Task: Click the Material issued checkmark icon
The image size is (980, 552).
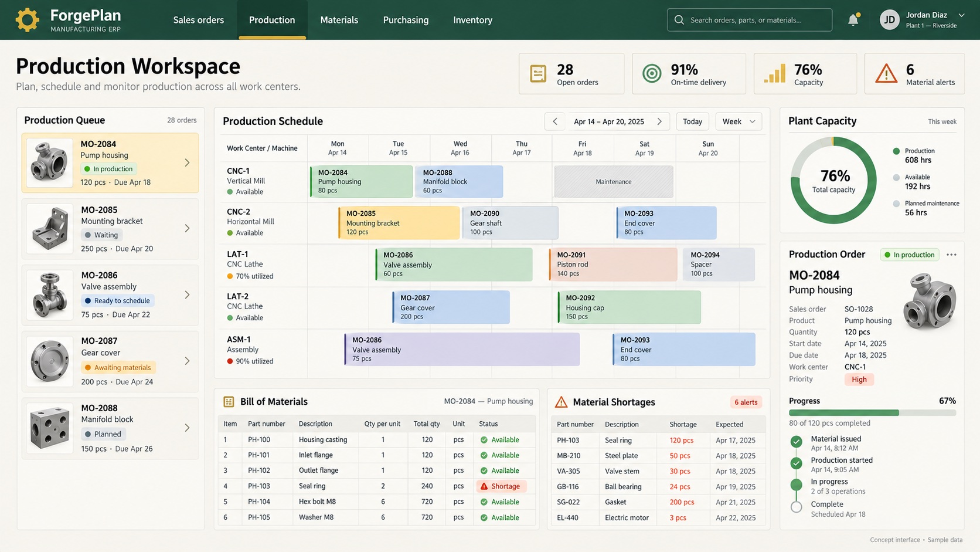Action: tap(796, 442)
